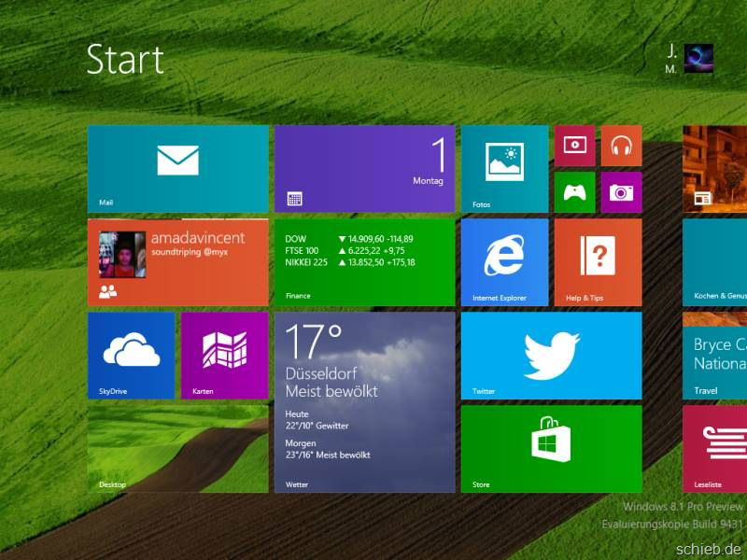Open the Calendar tile showing Montag

click(x=365, y=169)
